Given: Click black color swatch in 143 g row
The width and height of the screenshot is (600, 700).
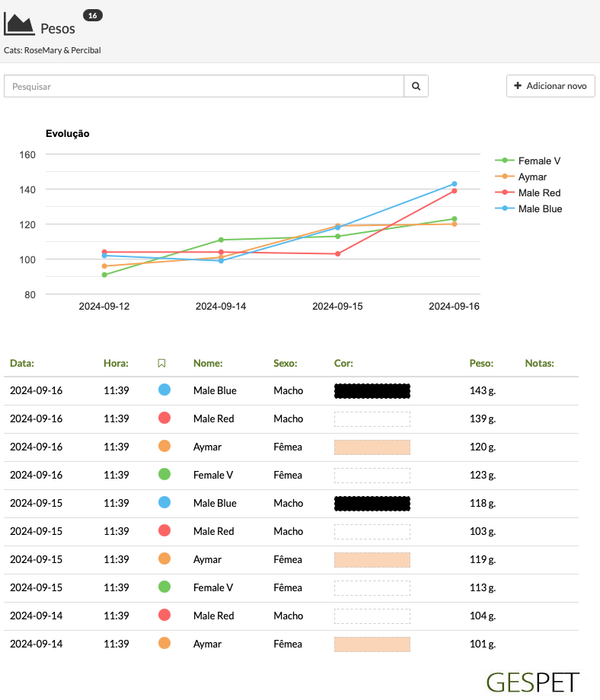Looking at the screenshot, I should coord(372,391).
